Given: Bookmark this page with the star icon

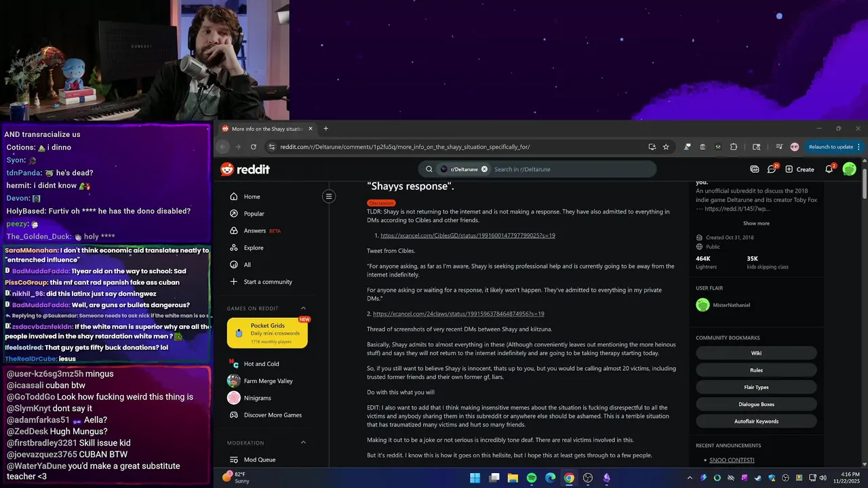Looking at the screenshot, I should pyautogui.click(x=666, y=147).
